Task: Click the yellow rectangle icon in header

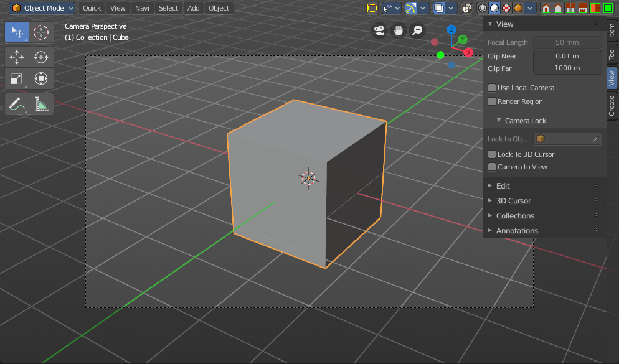Action: [x=372, y=8]
